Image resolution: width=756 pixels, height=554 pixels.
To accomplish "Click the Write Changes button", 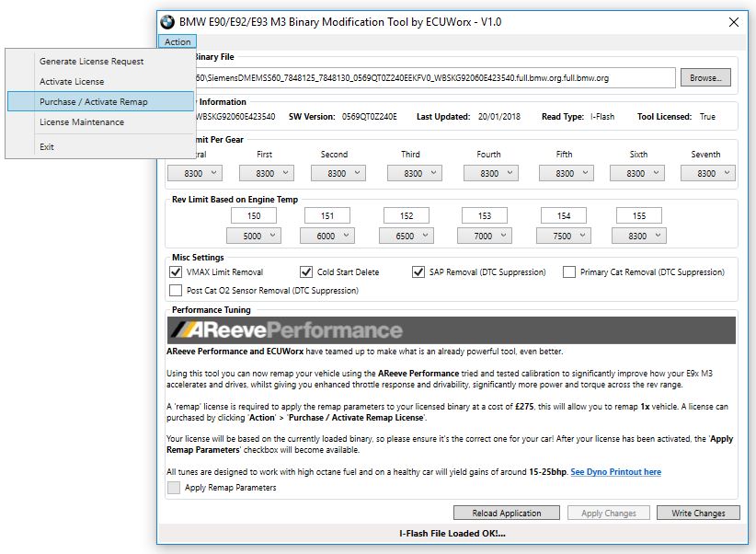I will pyautogui.click(x=698, y=513).
